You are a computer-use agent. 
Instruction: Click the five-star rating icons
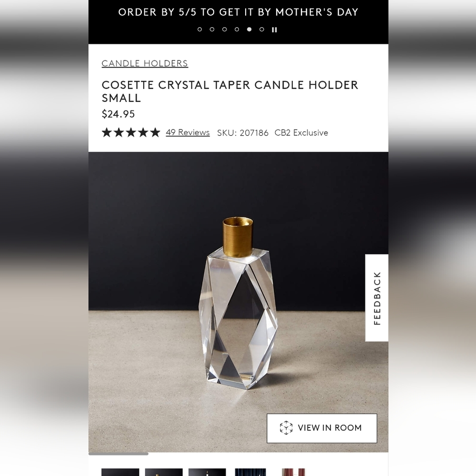click(131, 132)
